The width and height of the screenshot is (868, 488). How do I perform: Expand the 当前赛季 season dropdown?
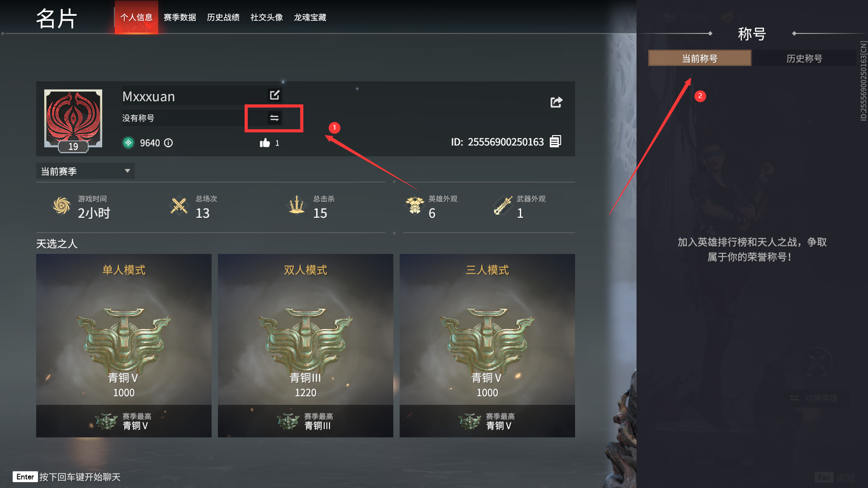click(85, 171)
